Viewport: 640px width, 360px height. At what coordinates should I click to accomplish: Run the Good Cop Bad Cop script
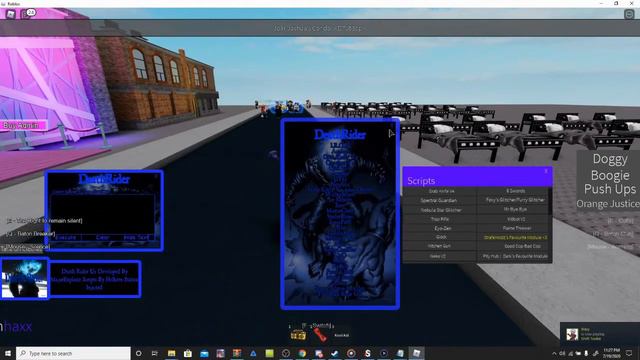coord(515,246)
